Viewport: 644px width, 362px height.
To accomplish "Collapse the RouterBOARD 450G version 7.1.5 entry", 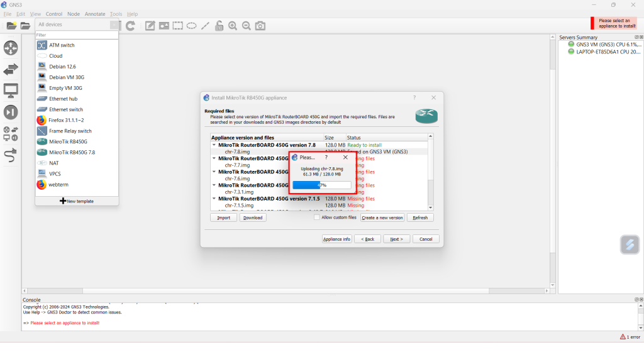I will coord(214,199).
